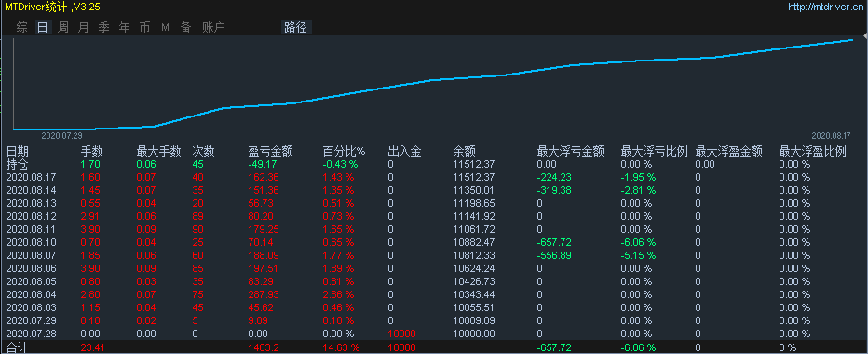This screenshot has width=868, height=354.
Task: Click the 11512.37 balance in 2020.08.17 row
Action: click(x=473, y=177)
